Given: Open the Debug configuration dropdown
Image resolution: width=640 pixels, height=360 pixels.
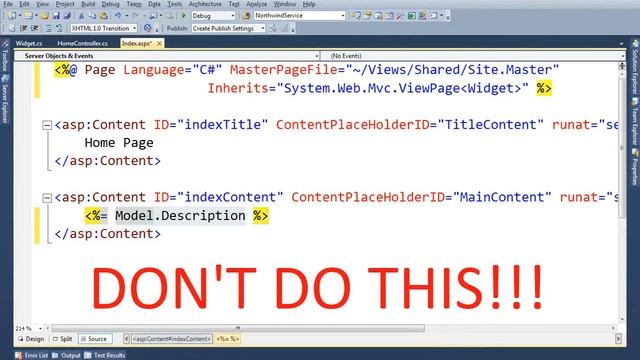Looking at the screenshot, I should pyautogui.click(x=213, y=16).
